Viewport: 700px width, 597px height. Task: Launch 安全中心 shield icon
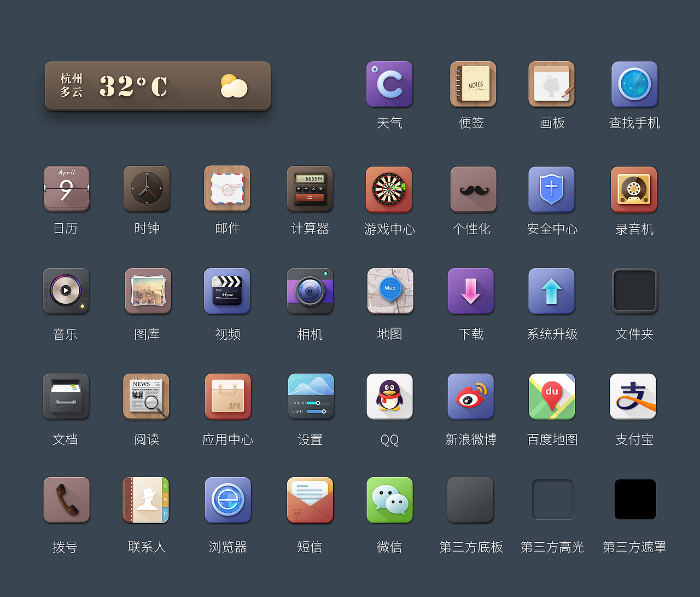551,190
